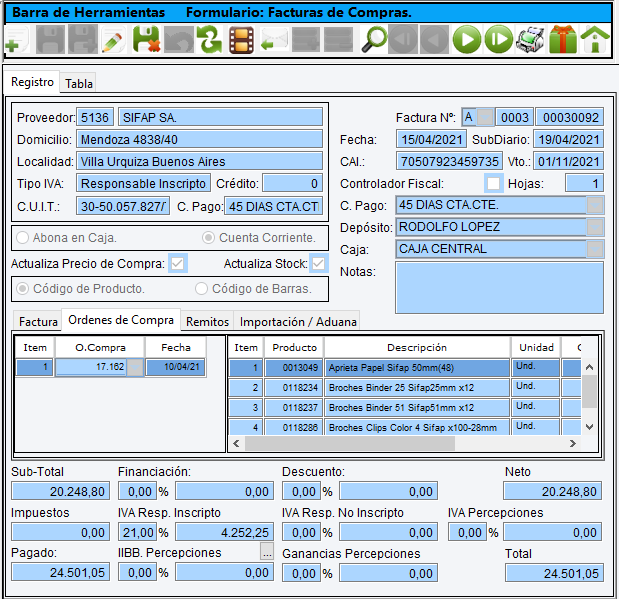
Task: Open the invoice letter type dropdown
Action: point(485,117)
